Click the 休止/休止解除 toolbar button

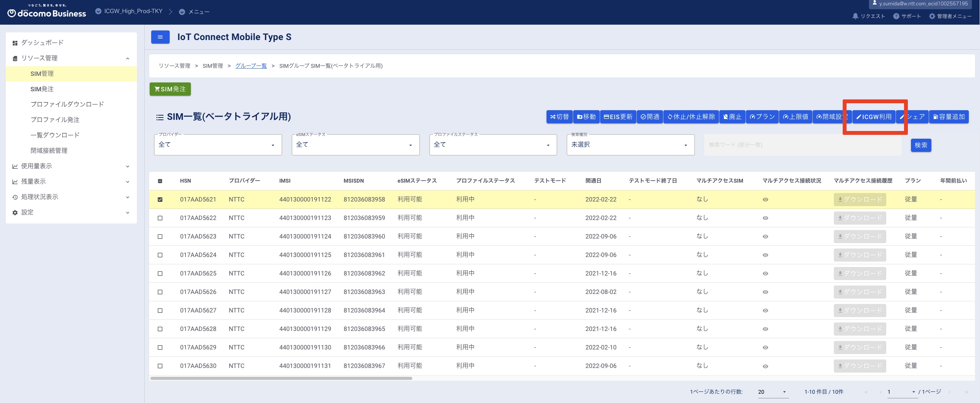point(691,117)
